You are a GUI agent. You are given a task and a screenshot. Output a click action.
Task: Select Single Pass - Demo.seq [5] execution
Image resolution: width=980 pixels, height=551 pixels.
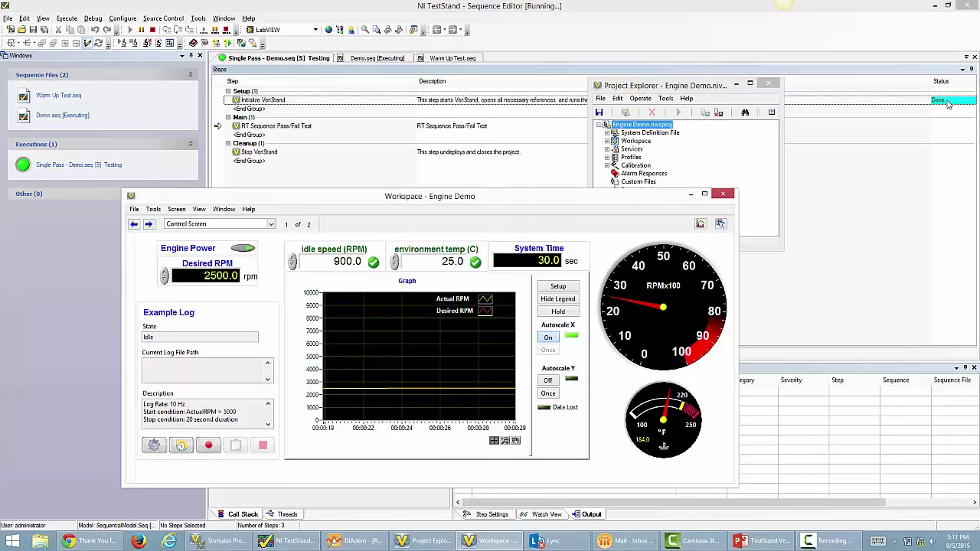[x=78, y=165]
